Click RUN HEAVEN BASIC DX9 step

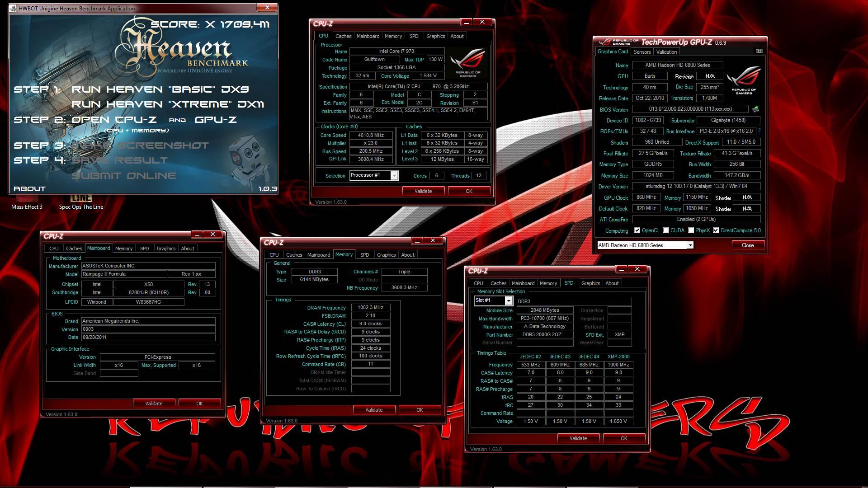(x=160, y=89)
